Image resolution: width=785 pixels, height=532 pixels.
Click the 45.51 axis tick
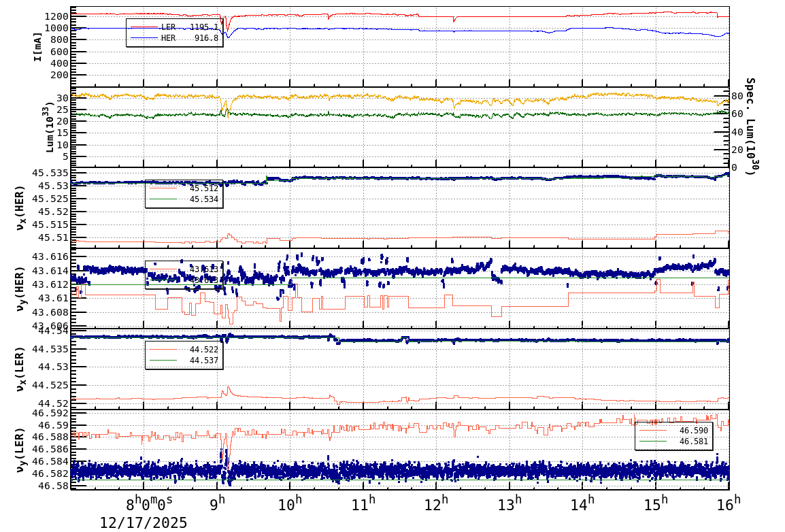click(53, 237)
